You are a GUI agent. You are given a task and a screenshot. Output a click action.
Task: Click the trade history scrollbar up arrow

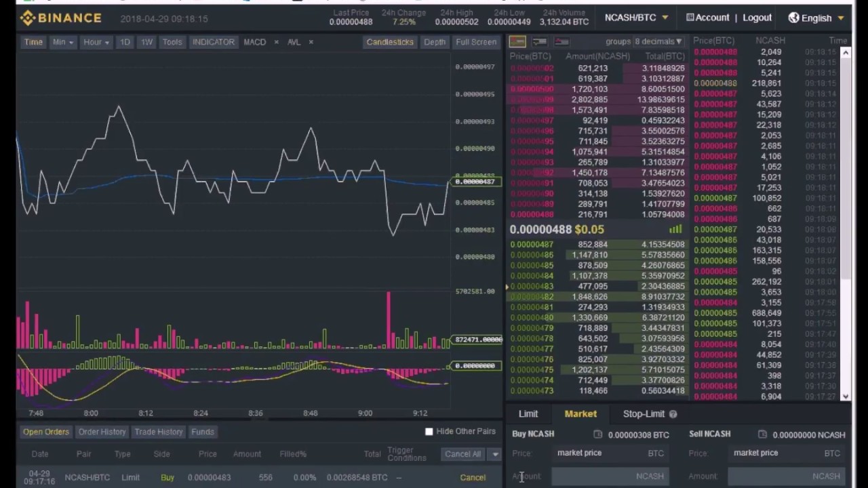pyautogui.click(x=845, y=54)
